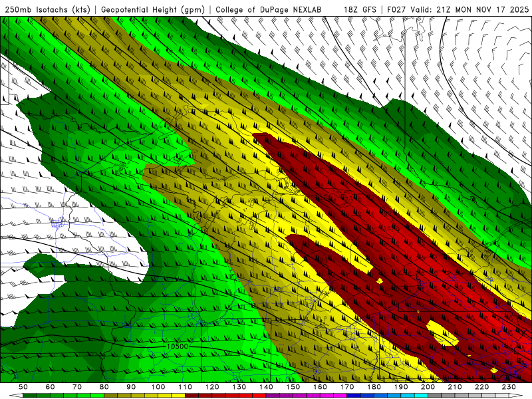
Task: Click the 170 label on the color scale
Action: pyautogui.click(x=347, y=387)
